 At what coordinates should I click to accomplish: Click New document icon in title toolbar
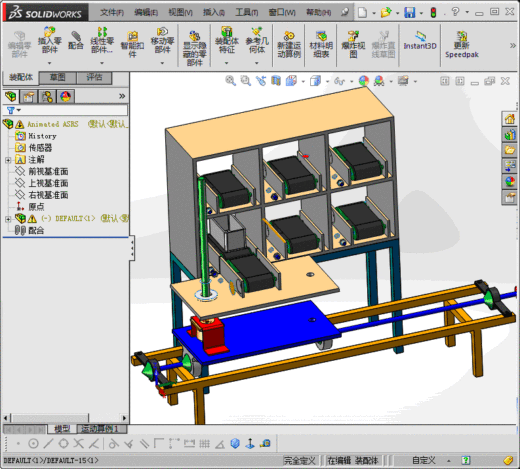click(x=362, y=13)
